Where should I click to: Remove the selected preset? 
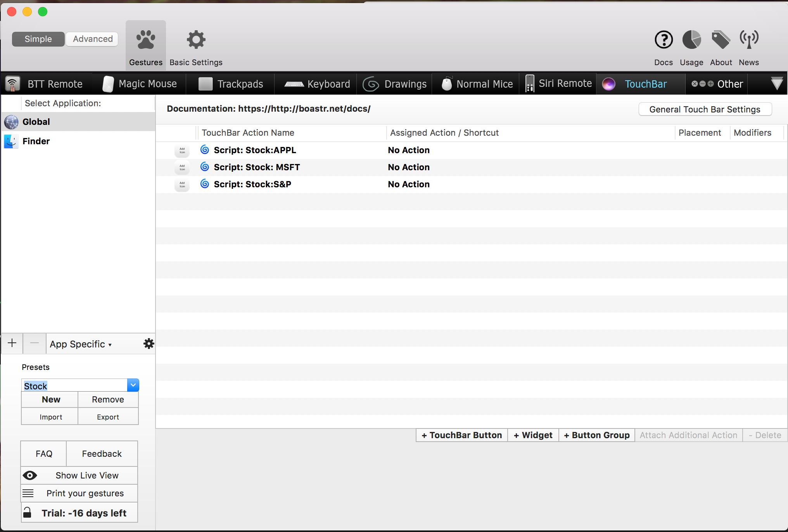[108, 399]
